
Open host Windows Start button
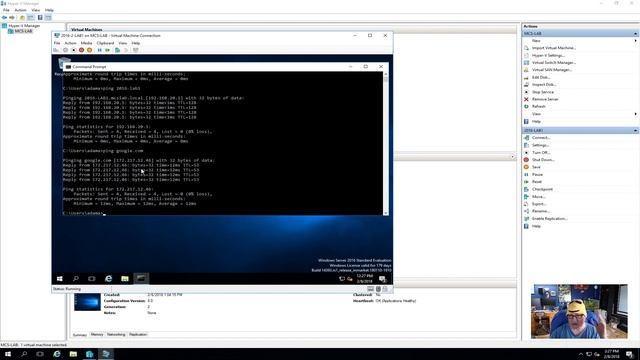tap(8, 354)
